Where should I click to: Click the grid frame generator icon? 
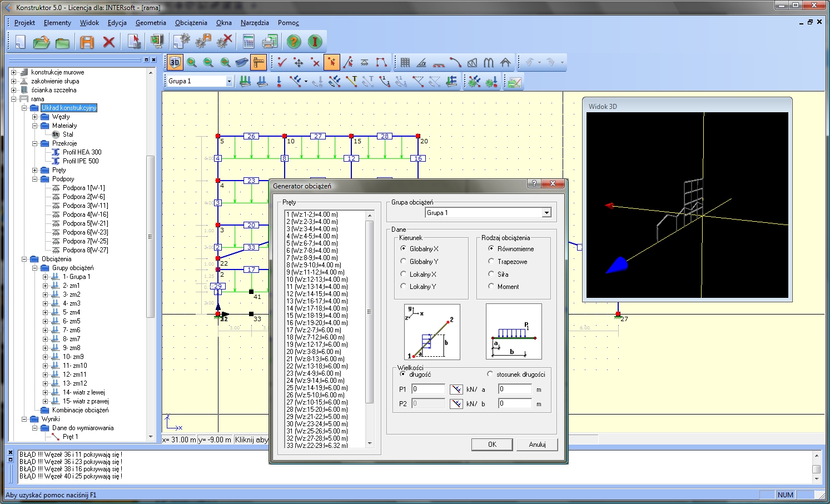coord(405,62)
